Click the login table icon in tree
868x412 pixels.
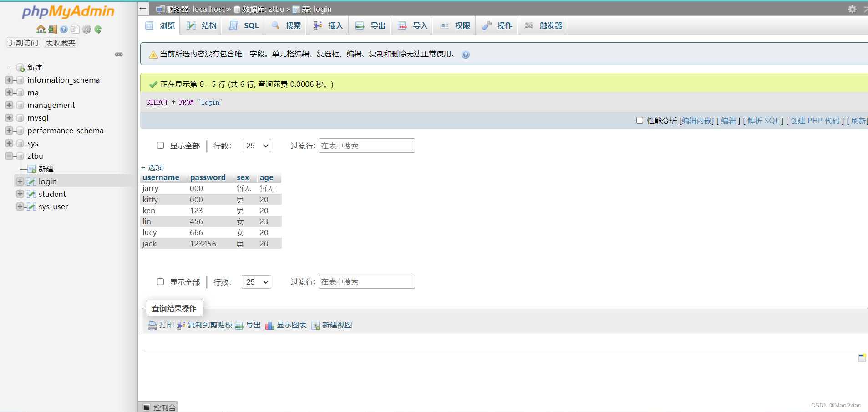[x=31, y=181]
